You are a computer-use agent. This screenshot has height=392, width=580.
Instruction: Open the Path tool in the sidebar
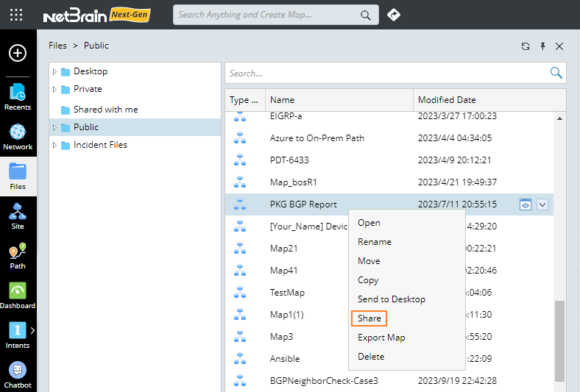click(18, 256)
